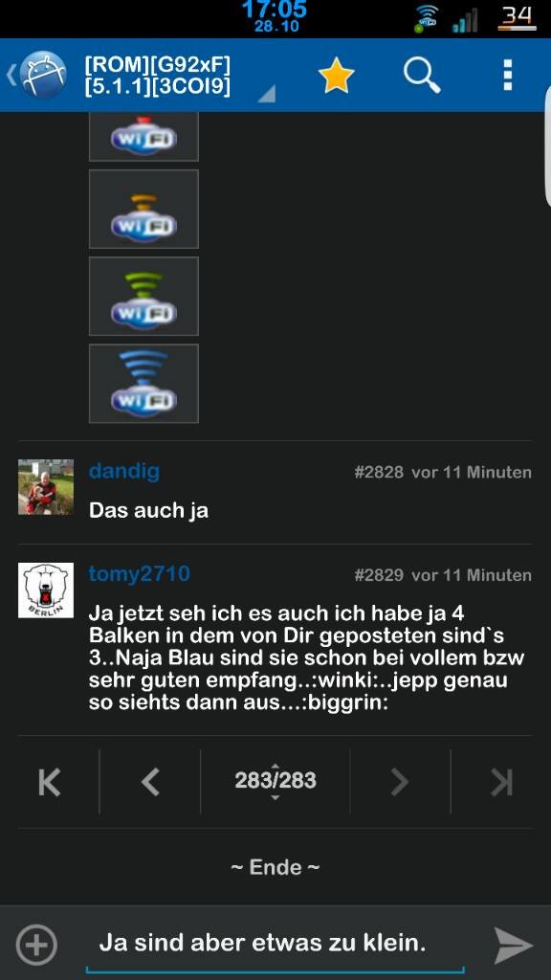Open dandig's profile name link
The height and width of the screenshot is (980, 551).
point(124,471)
